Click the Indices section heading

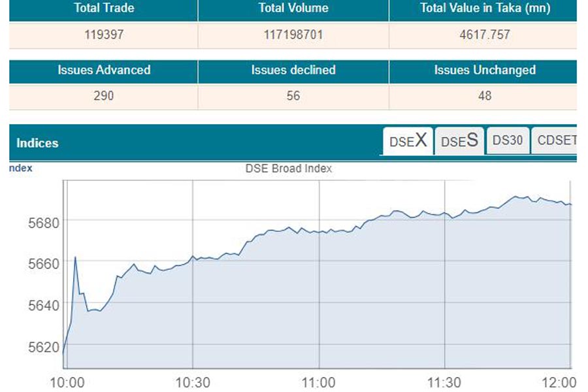point(37,143)
